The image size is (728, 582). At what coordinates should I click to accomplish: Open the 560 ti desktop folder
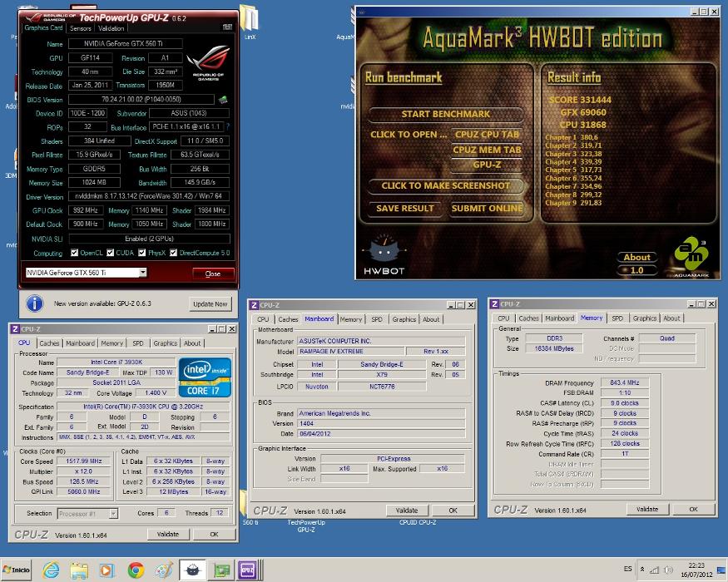pos(245,507)
